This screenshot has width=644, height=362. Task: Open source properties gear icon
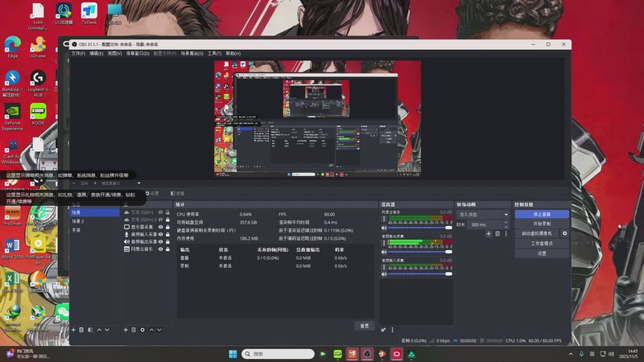142,330
